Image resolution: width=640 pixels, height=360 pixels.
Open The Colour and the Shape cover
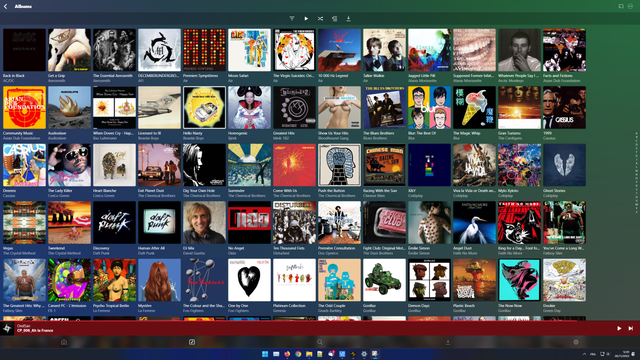pyautogui.click(x=204, y=280)
